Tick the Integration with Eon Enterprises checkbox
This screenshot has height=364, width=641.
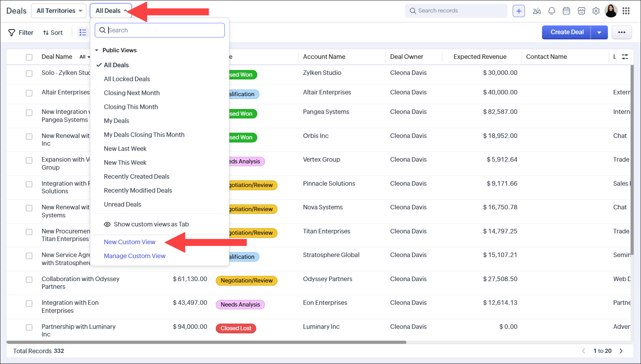(x=29, y=303)
